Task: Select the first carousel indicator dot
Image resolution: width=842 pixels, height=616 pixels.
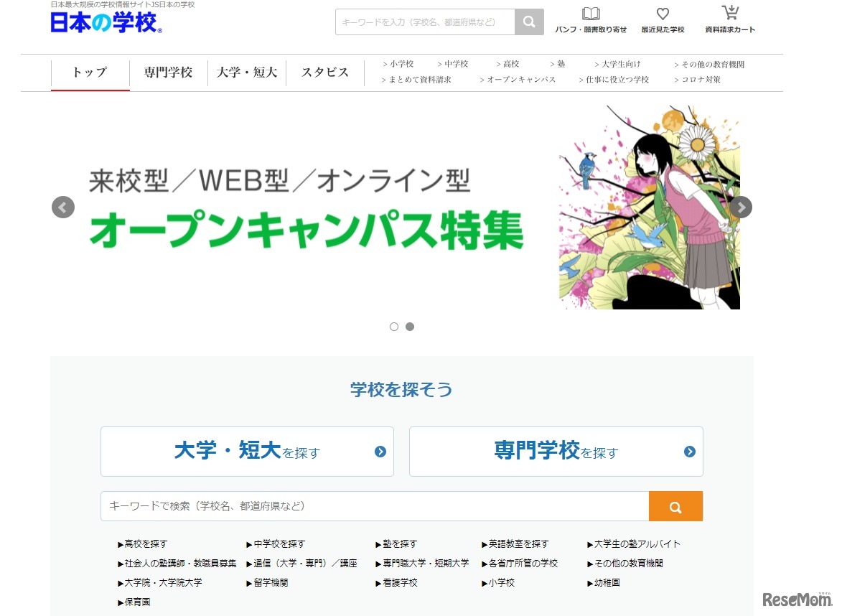Action: point(394,327)
